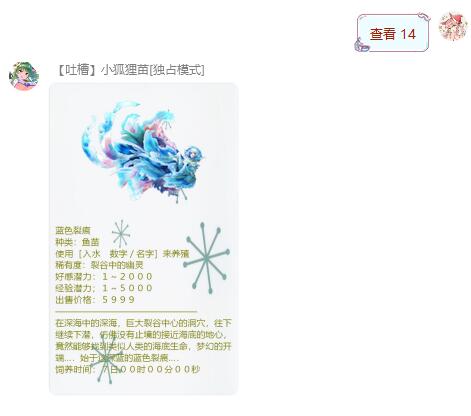Click the 出售价格 5999 line

95,300
